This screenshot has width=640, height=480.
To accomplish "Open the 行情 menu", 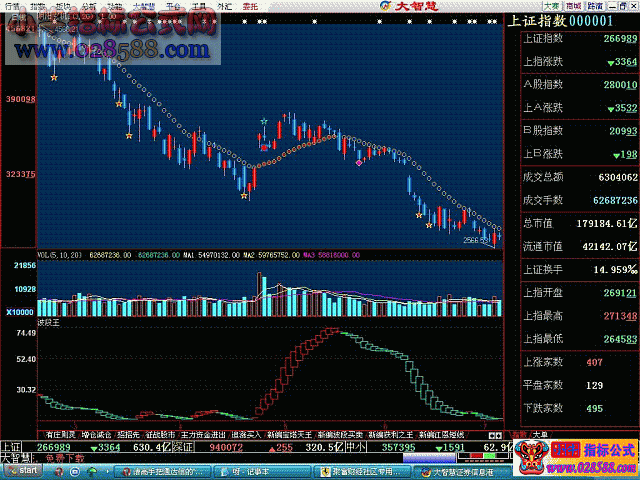I will (x=10, y=6).
